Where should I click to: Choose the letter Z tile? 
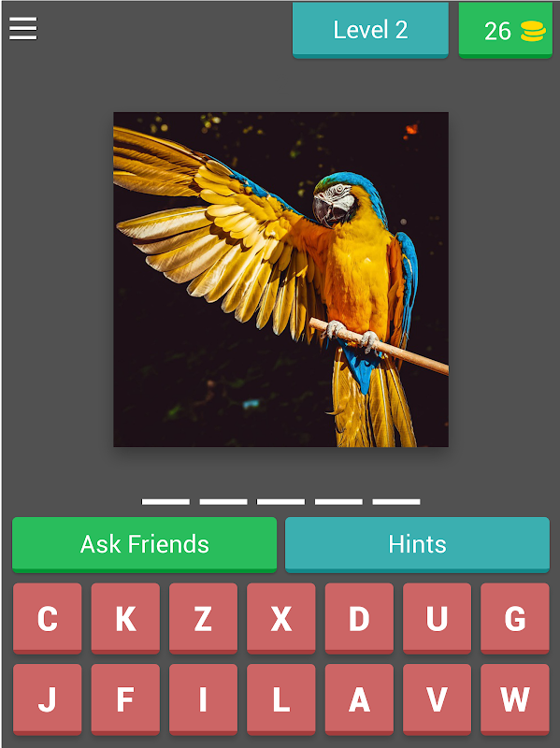(203, 618)
